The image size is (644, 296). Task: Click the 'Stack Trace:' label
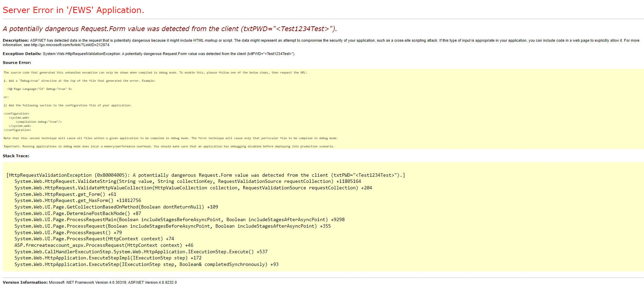click(16, 156)
